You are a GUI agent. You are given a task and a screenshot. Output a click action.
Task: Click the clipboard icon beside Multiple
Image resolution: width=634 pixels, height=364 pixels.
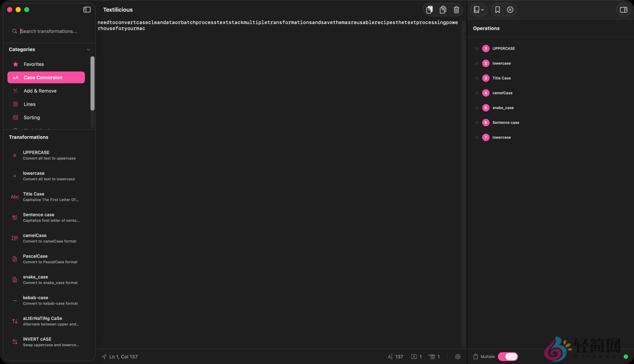click(476, 357)
